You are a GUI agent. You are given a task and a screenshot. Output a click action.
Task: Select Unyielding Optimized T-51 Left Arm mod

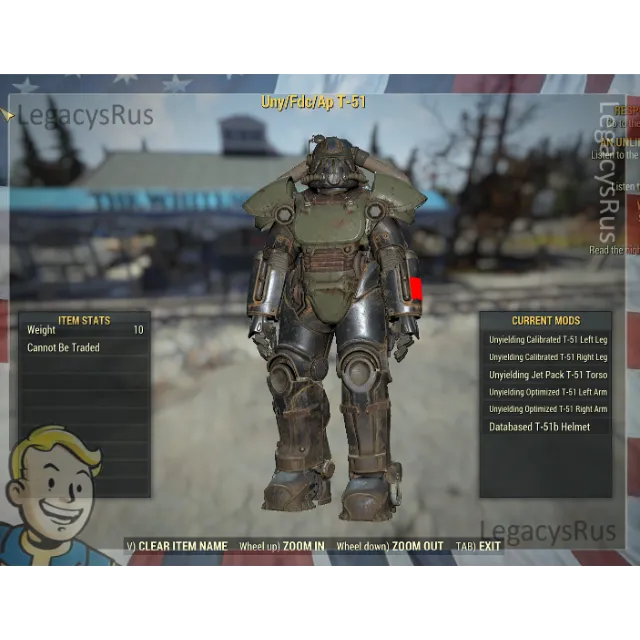[546, 392]
